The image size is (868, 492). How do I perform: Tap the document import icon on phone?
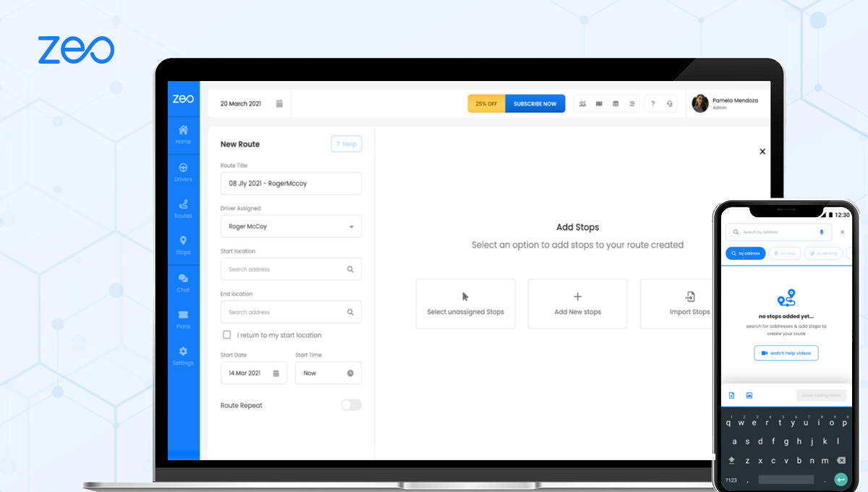(731, 395)
